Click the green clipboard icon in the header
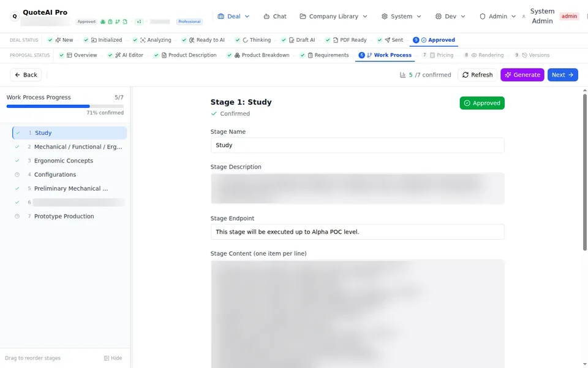588x368 pixels. [x=110, y=22]
